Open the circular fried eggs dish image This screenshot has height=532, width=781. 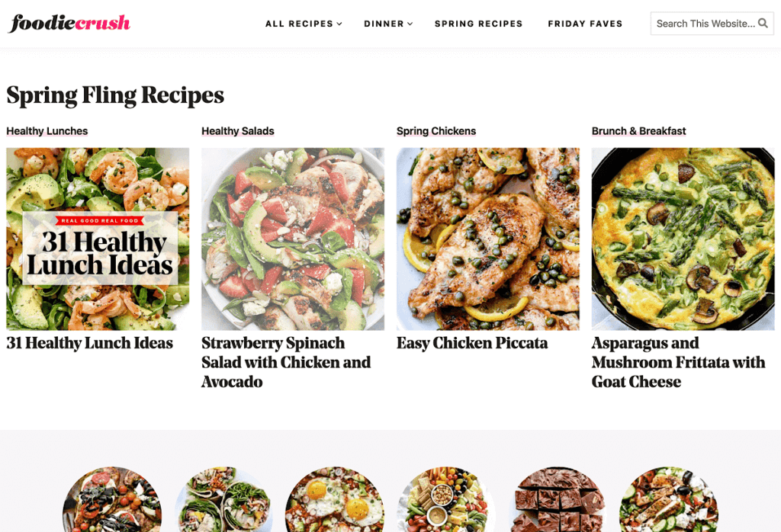click(336, 499)
